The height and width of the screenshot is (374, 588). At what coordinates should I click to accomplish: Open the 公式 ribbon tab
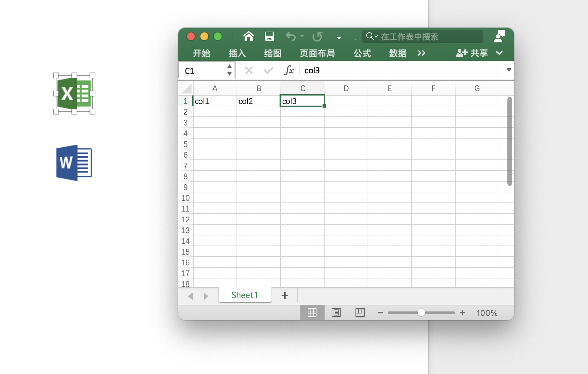click(362, 53)
